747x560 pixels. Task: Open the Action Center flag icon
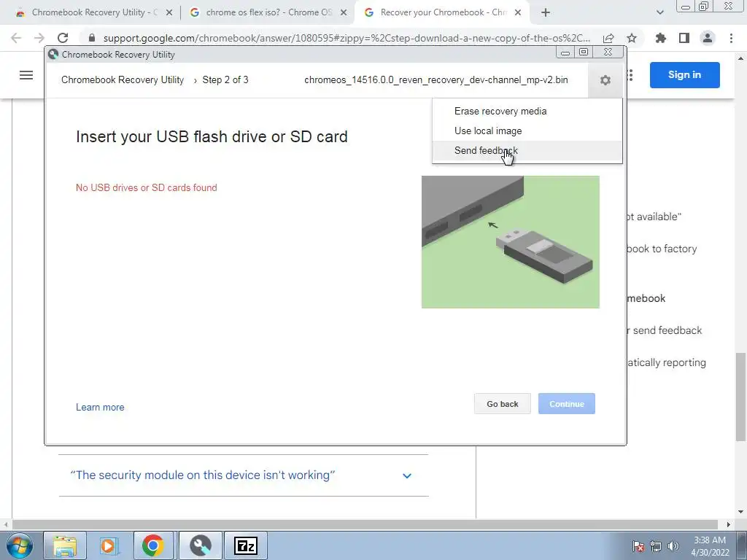(638, 546)
